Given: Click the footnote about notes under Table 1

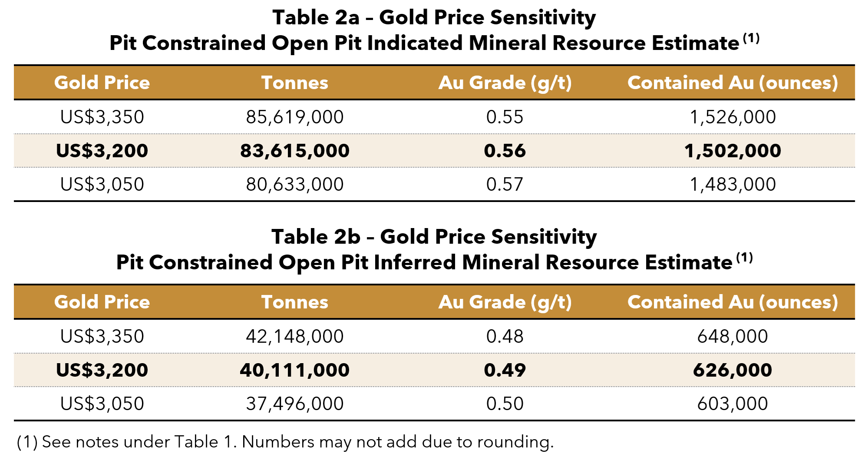Looking at the screenshot, I should pyautogui.click(x=285, y=442).
